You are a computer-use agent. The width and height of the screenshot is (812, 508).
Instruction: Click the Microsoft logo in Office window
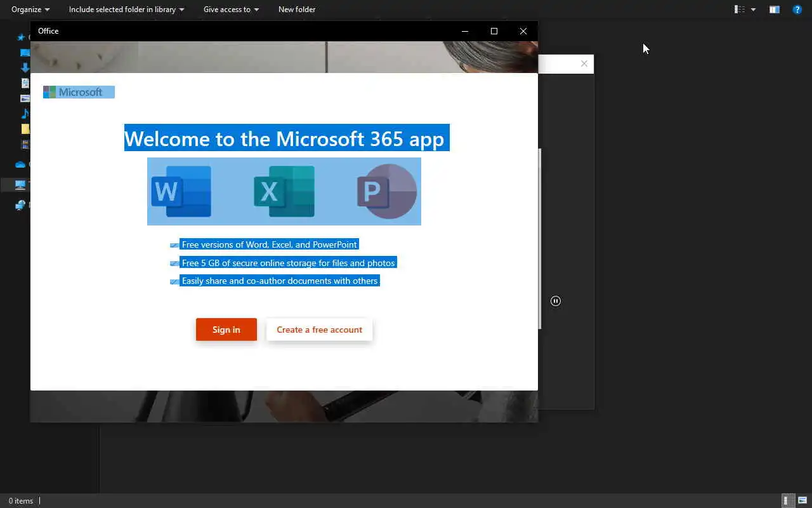(79, 92)
